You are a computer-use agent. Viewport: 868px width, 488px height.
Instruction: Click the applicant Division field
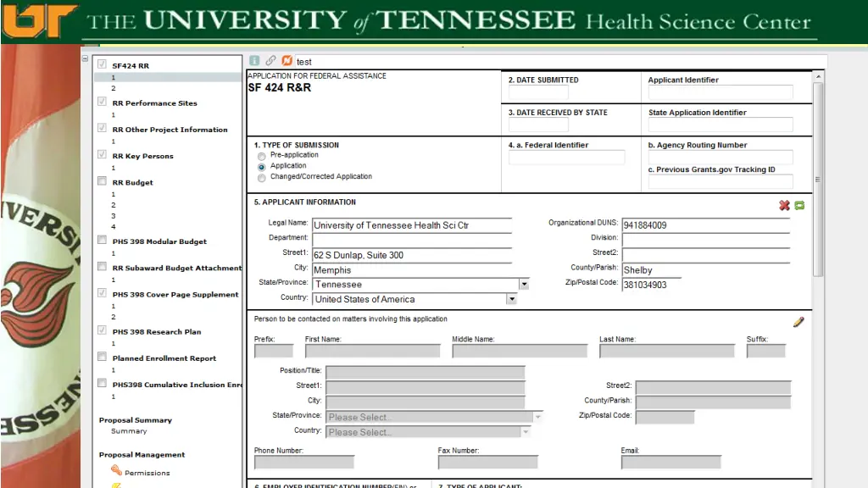click(706, 240)
